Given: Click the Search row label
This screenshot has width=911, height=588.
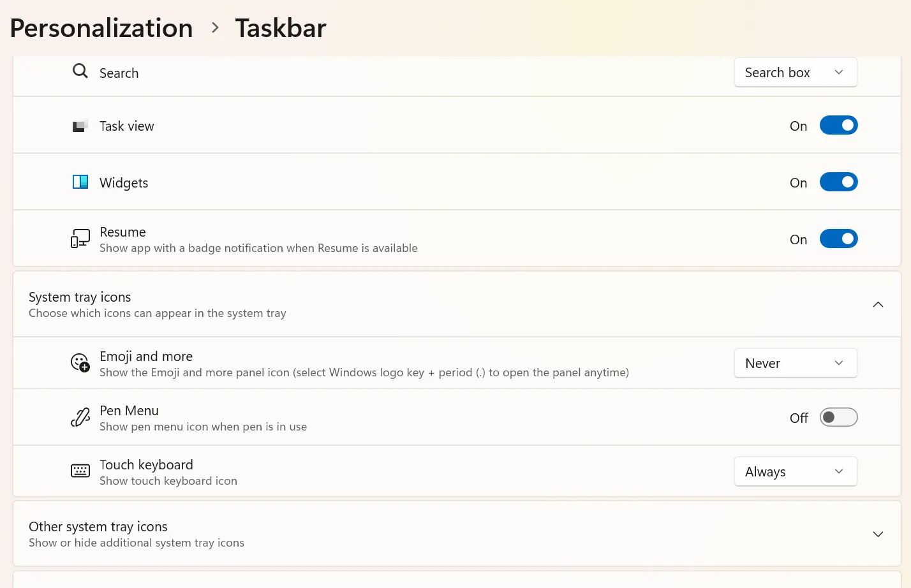Looking at the screenshot, I should [119, 73].
